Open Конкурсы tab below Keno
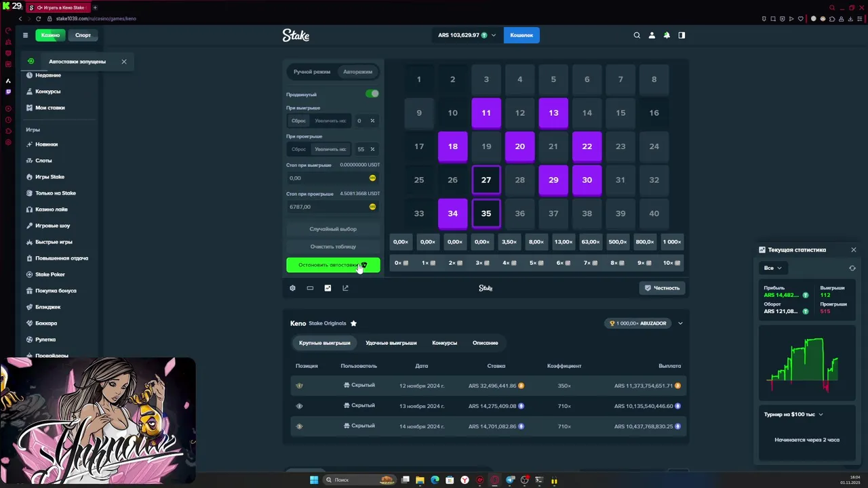Image resolution: width=868 pixels, height=488 pixels. (x=445, y=343)
